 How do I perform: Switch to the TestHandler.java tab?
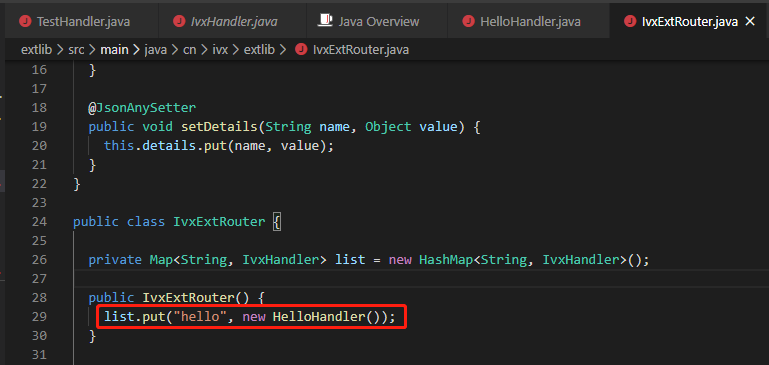82,22
